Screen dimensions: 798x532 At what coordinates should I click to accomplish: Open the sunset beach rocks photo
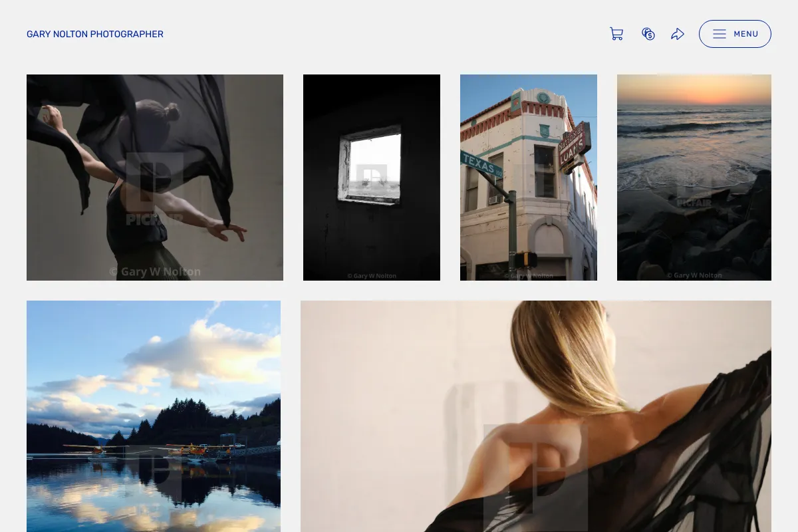[694, 178]
